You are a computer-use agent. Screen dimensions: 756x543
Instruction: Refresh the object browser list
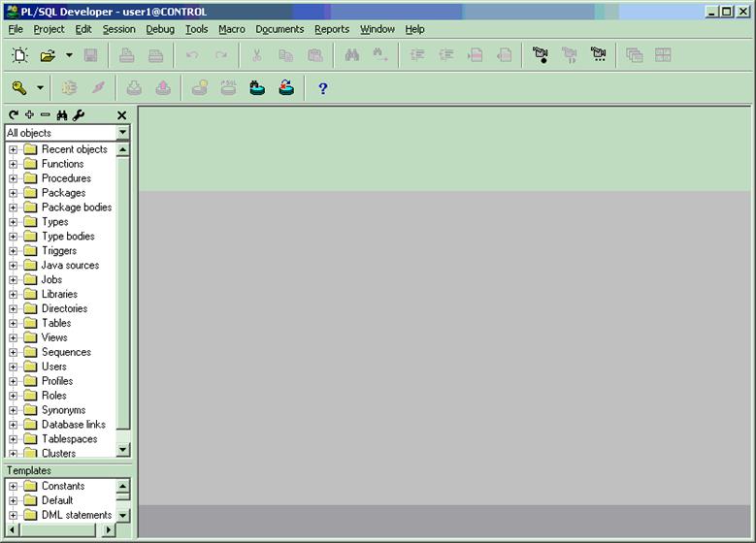click(14, 114)
